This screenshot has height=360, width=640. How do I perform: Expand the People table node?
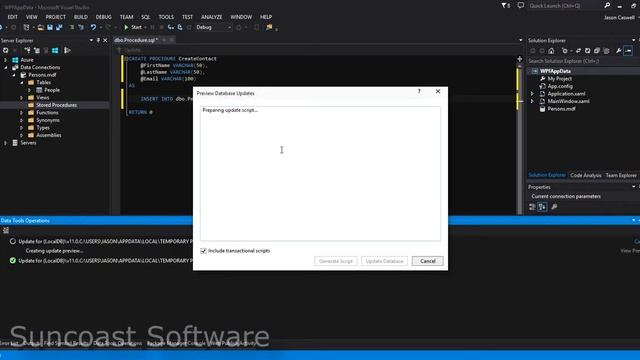click(29, 90)
